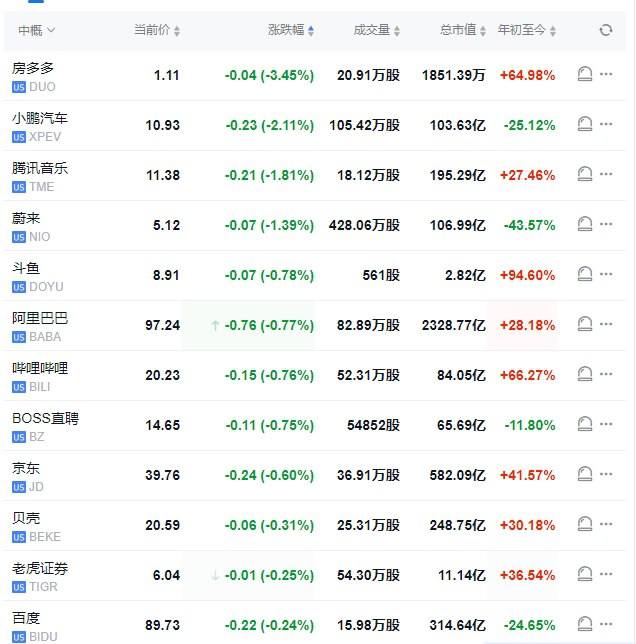Set alert bell for 小鹏汽车 XPEV
The image size is (636, 644).
tap(585, 124)
